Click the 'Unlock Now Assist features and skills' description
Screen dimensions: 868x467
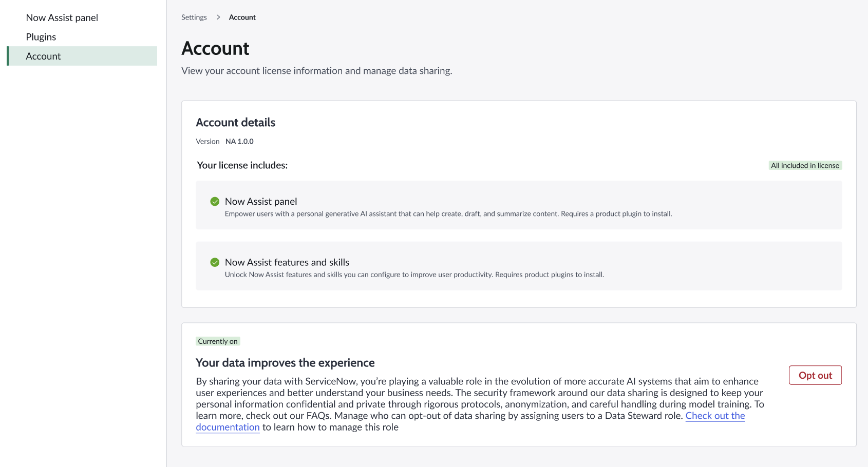(x=414, y=275)
